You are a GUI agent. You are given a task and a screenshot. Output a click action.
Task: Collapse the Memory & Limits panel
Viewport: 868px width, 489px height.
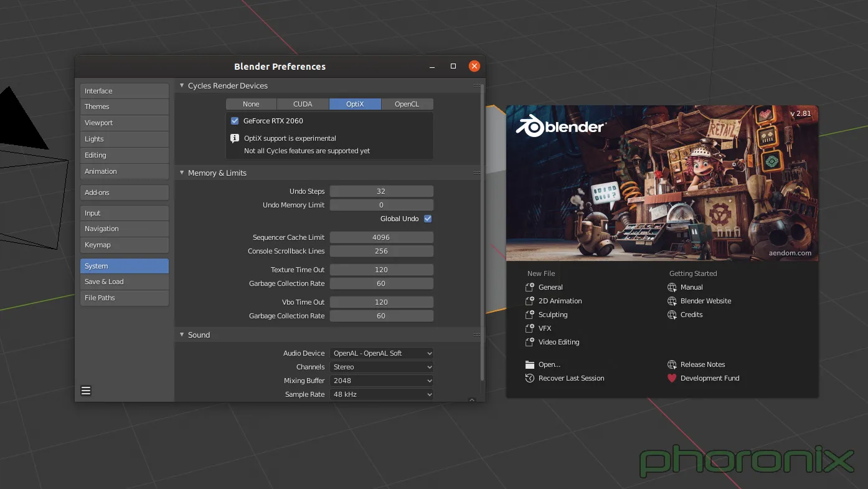tap(182, 173)
